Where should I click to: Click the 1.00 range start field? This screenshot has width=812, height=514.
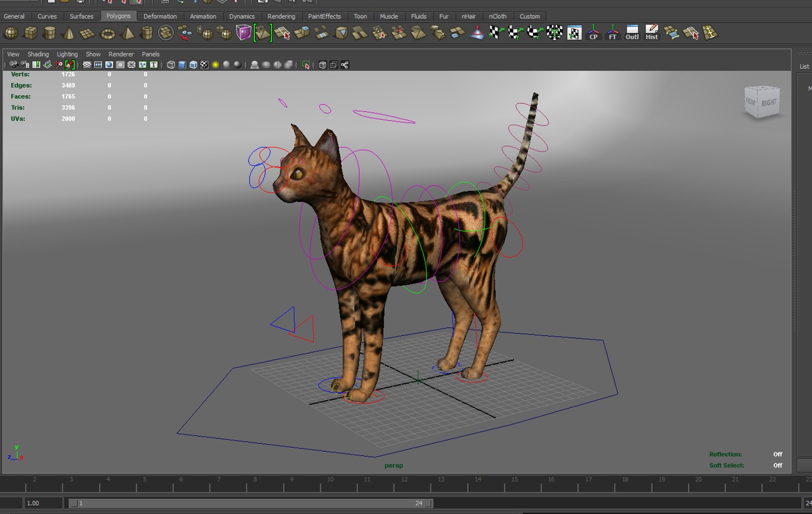click(43, 503)
